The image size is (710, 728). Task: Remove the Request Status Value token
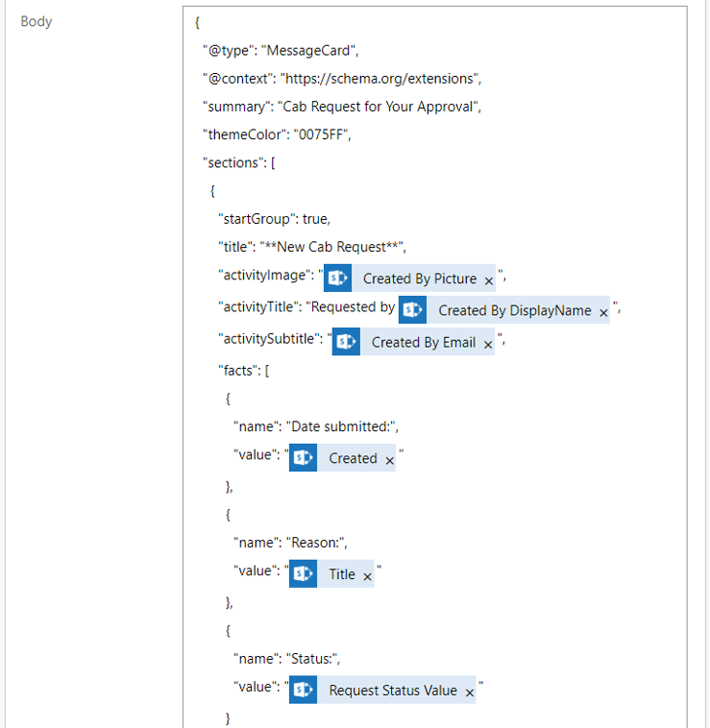coord(470,692)
